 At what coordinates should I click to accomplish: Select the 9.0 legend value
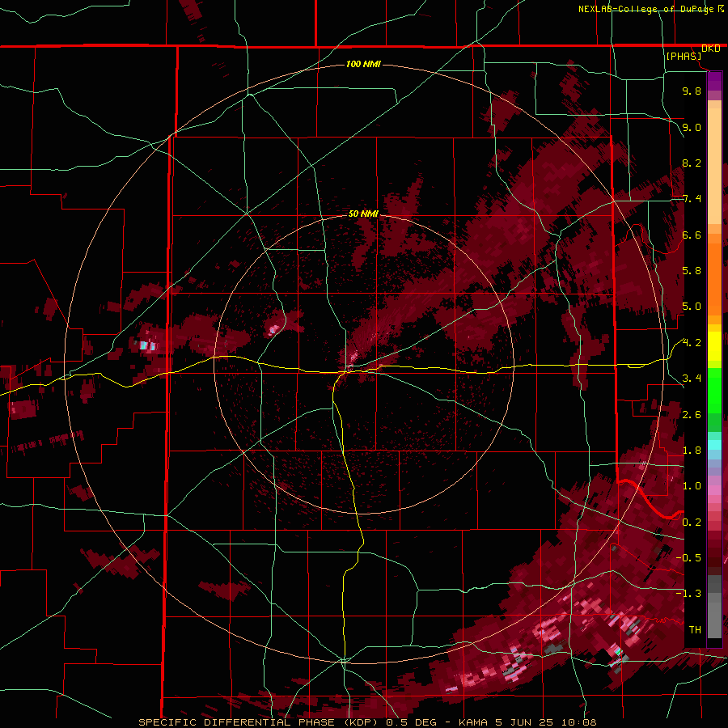pyautogui.click(x=692, y=127)
